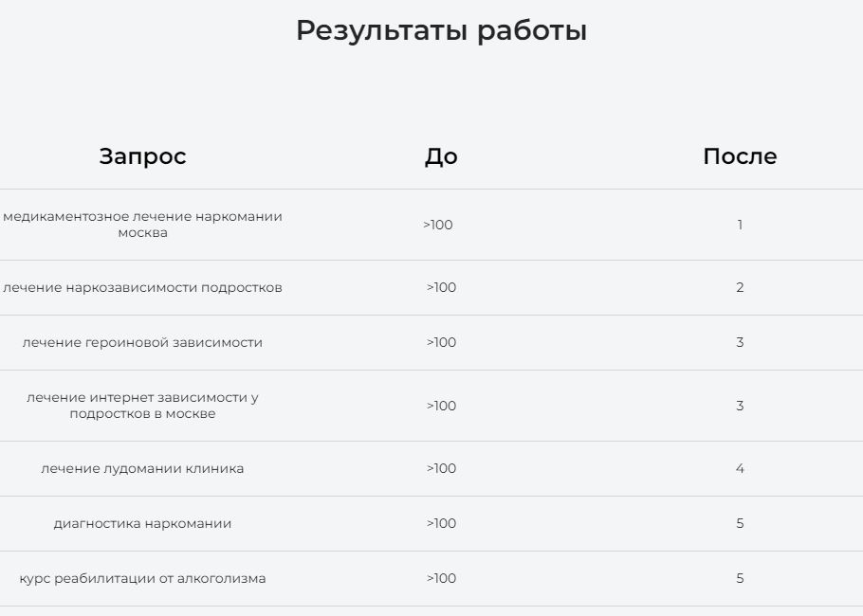Select the "После" column header

pyautogui.click(x=740, y=156)
